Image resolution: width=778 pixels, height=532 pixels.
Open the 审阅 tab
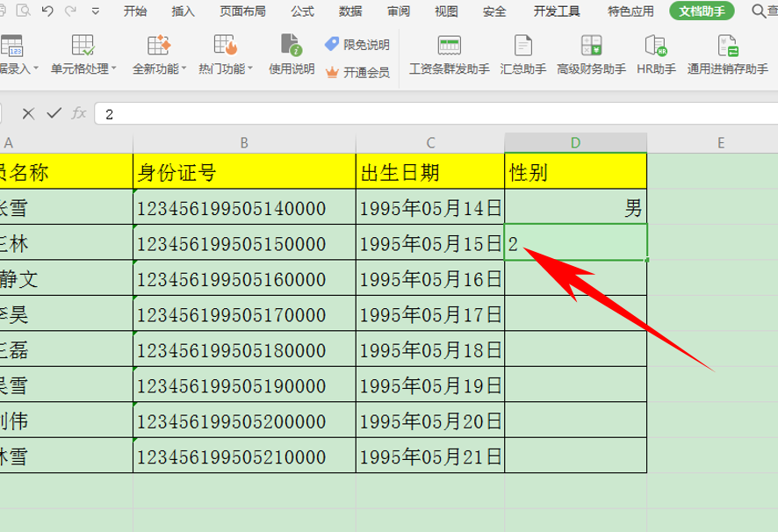pyautogui.click(x=399, y=11)
